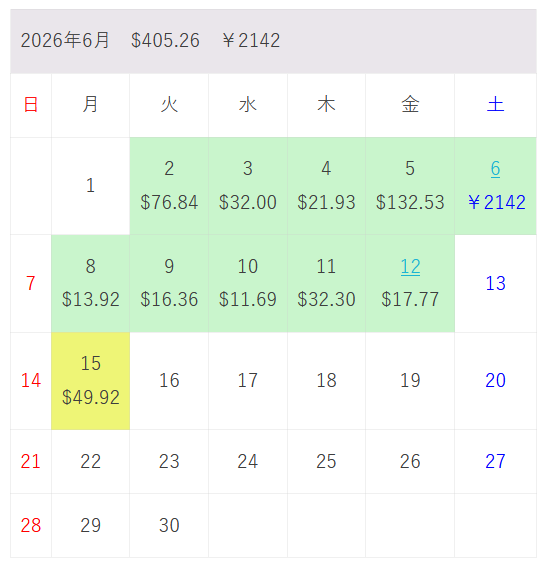The width and height of the screenshot is (549, 571).
Task: Click the 木 Thursday header
Action: (x=326, y=105)
